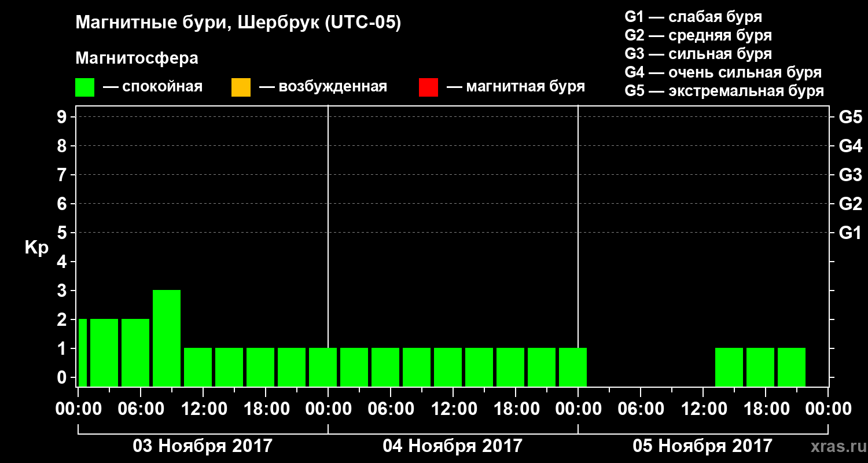The height and width of the screenshot is (463, 868).
Task: Click legend line 'G5 — экстремальная буря'
Action: (724, 91)
